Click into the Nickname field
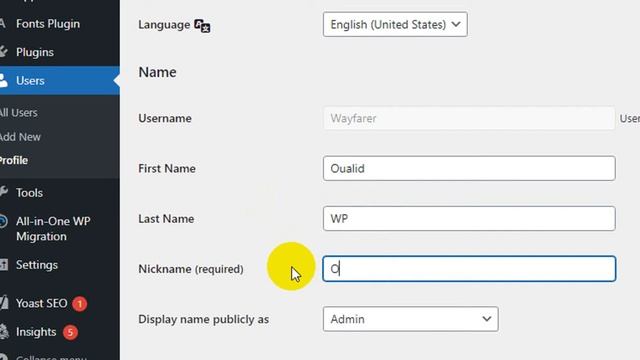The image size is (640, 360). tap(469, 269)
